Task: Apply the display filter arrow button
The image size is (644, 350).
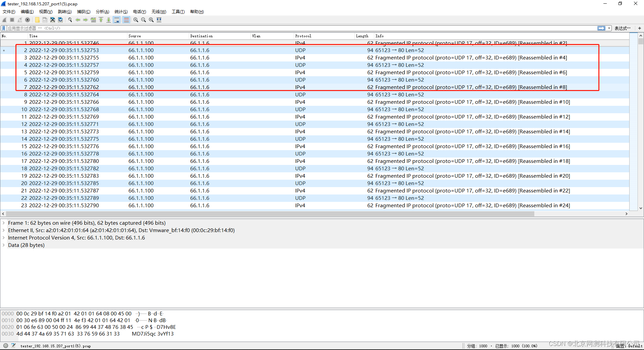Action: (601, 28)
